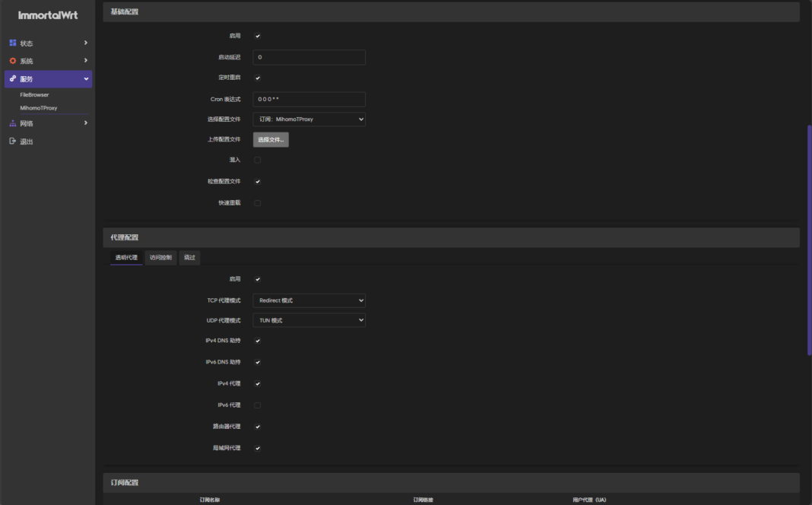
Task: Disable the IPv4 DNS 劫持 checkbox
Action: point(258,341)
